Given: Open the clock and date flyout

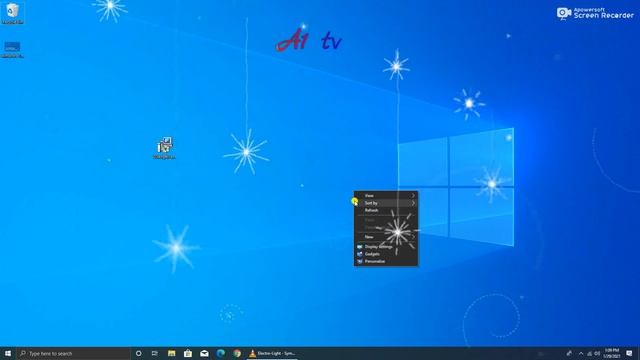Looking at the screenshot, I should tap(611, 353).
